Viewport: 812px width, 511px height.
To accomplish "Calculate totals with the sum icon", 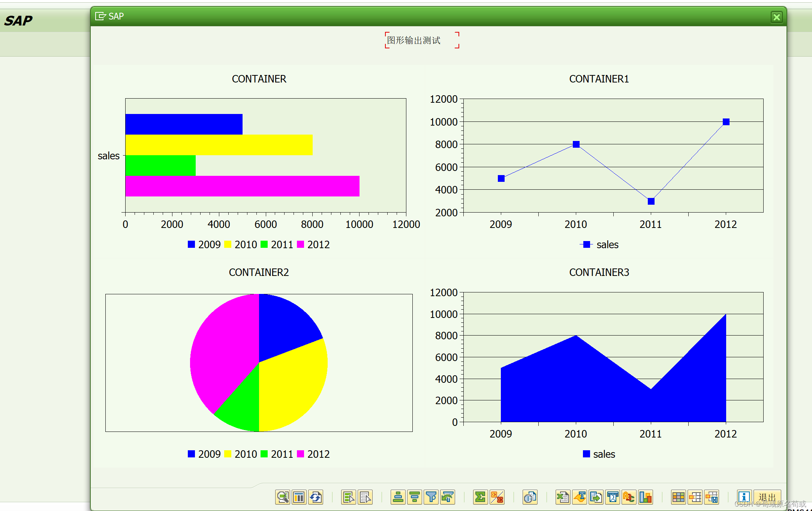I will pos(480,498).
